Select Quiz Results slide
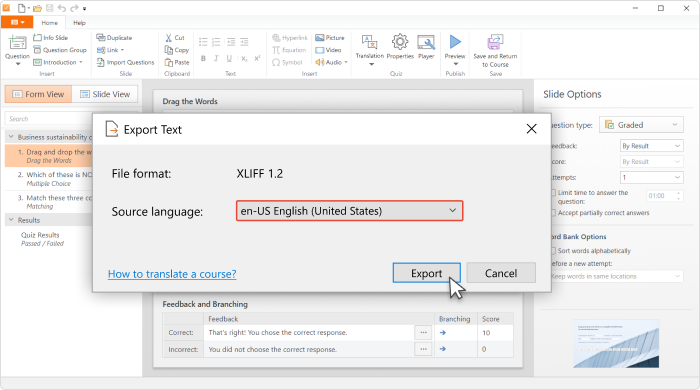The height and width of the screenshot is (390, 700). pyautogui.click(x=42, y=239)
